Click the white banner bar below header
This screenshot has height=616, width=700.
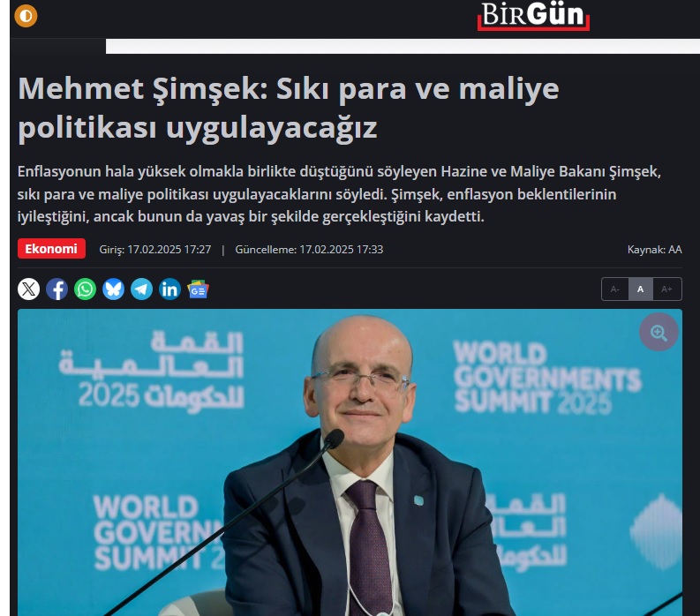[x=403, y=47]
